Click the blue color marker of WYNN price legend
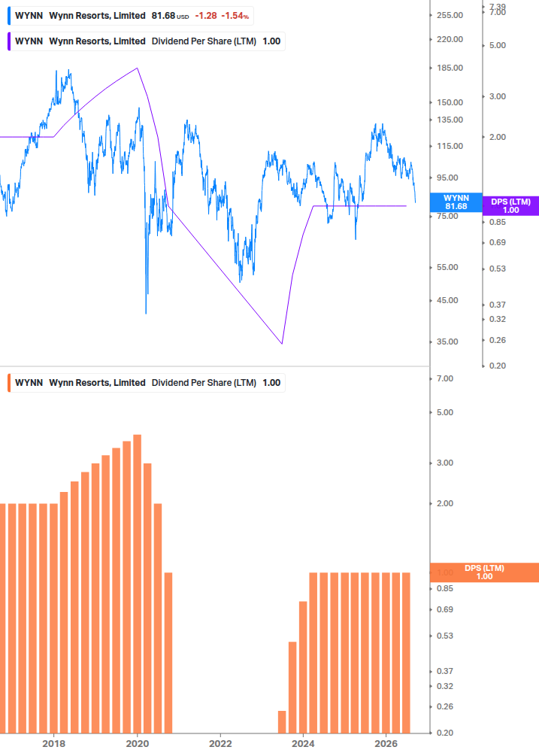This screenshot has height=756, width=539. (x=9, y=16)
